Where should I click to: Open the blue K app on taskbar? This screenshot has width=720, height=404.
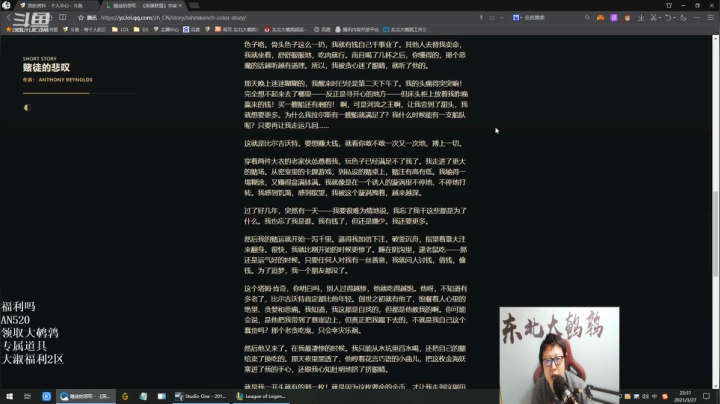click(x=46, y=396)
